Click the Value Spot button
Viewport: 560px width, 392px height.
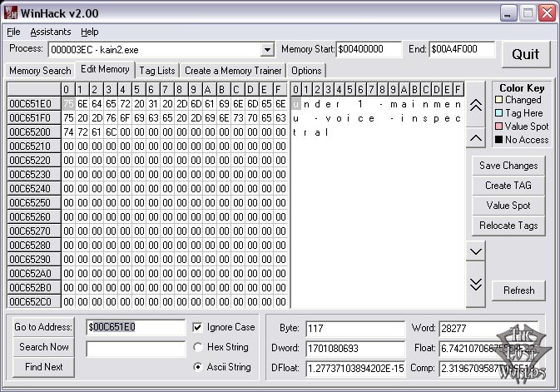point(508,206)
